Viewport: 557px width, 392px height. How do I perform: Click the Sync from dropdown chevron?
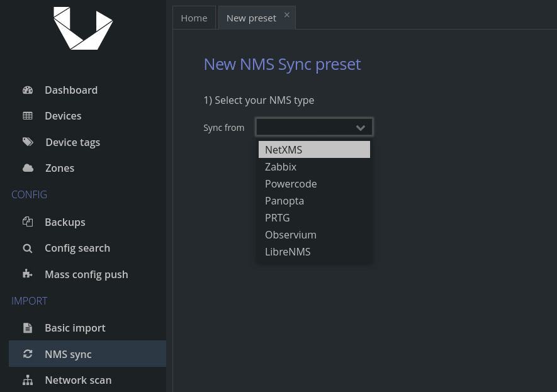click(x=361, y=128)
